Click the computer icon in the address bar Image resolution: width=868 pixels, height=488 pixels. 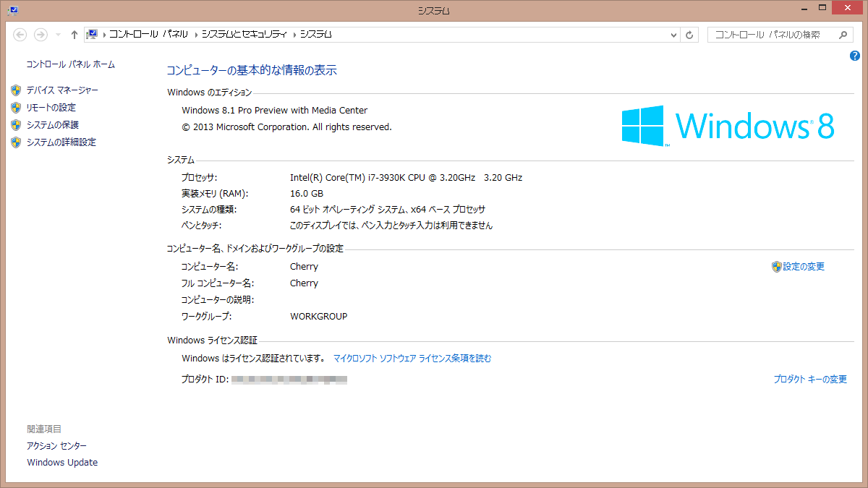click(x=93, y=34)
